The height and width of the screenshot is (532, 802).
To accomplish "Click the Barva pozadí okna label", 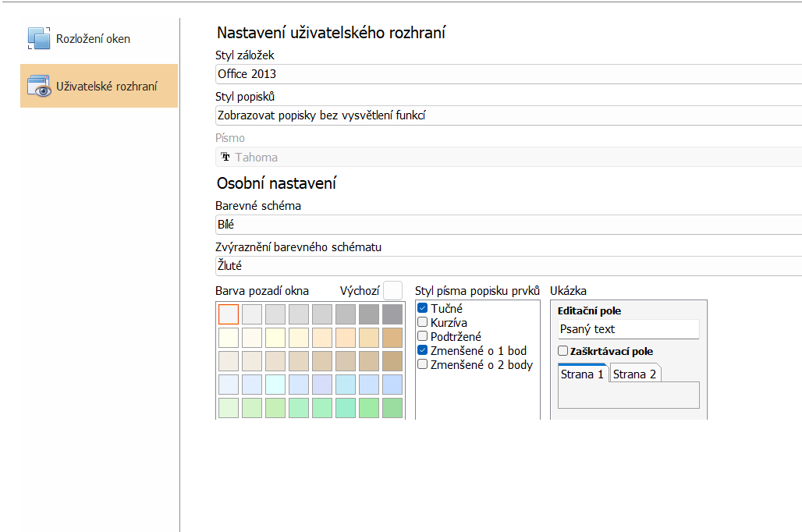I will pos(262,291).
